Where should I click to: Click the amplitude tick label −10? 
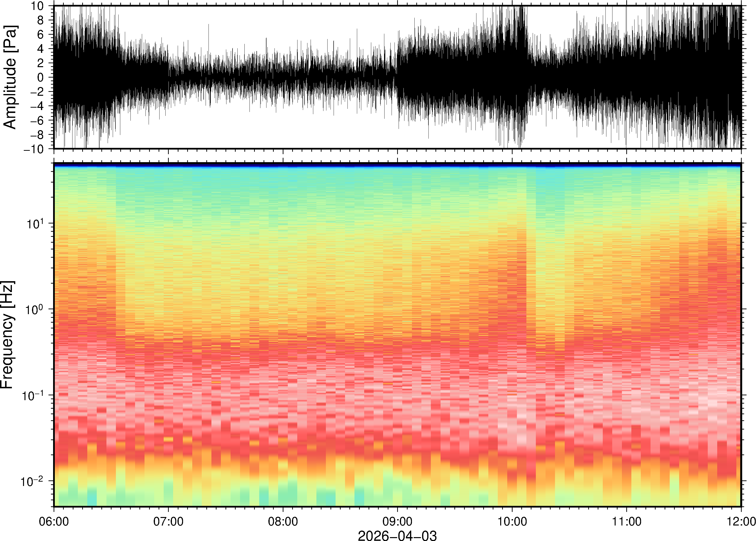33,149
